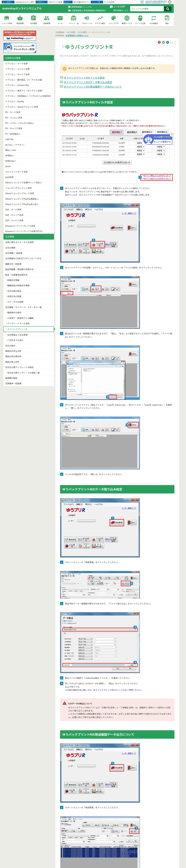
Task: Open the よくある質問 header link
Action: 118,7
